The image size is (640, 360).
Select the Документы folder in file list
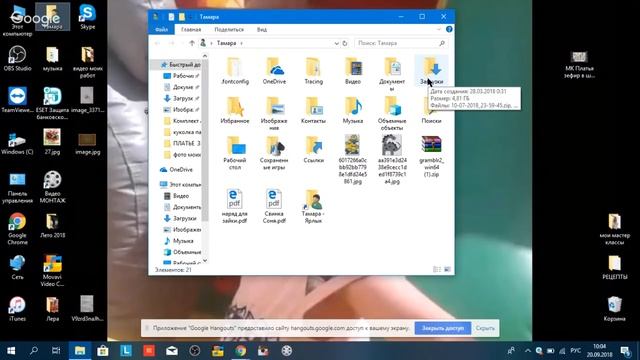392,74
